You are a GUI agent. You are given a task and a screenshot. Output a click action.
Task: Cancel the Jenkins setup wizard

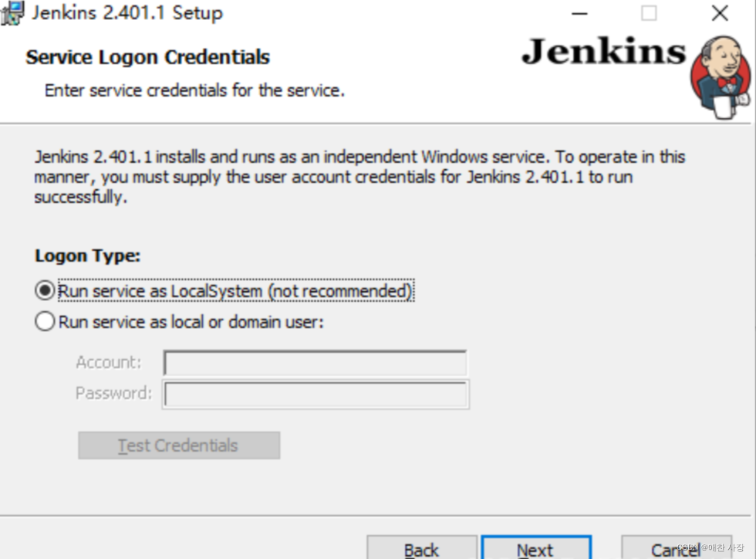point(673,548)
